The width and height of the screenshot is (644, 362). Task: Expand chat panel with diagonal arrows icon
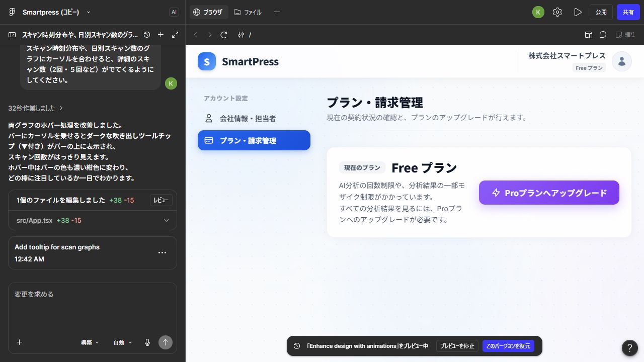pyautogui.click(x=175, y=35)
